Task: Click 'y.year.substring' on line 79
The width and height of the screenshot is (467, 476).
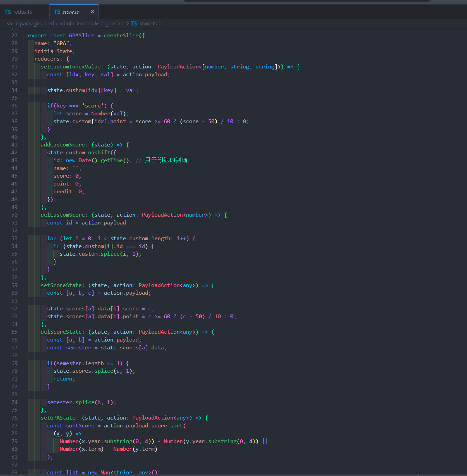Action: click(x=211, y=441)
